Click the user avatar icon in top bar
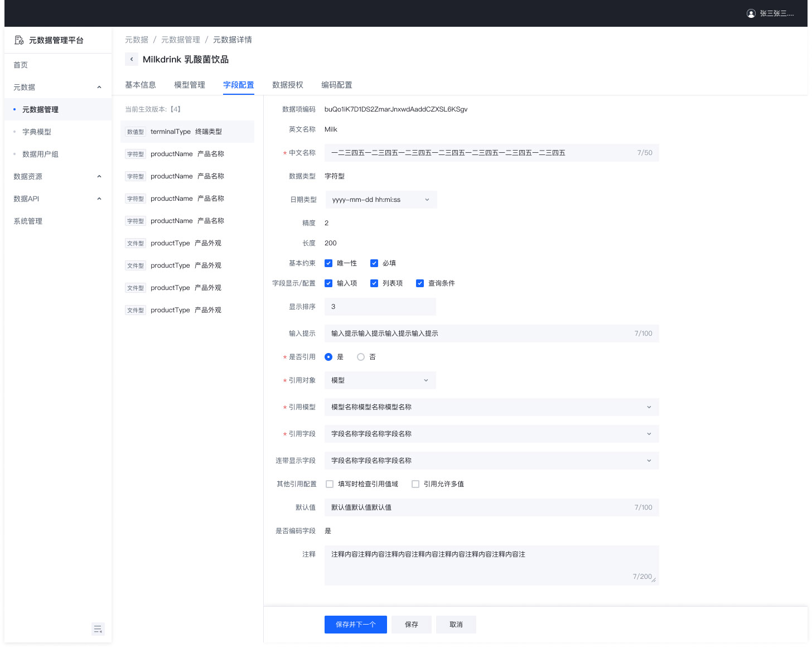 [751, 13]
